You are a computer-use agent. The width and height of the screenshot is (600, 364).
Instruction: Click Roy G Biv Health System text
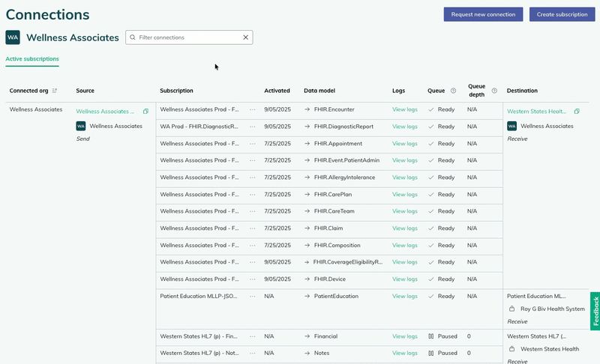[552, 309]
